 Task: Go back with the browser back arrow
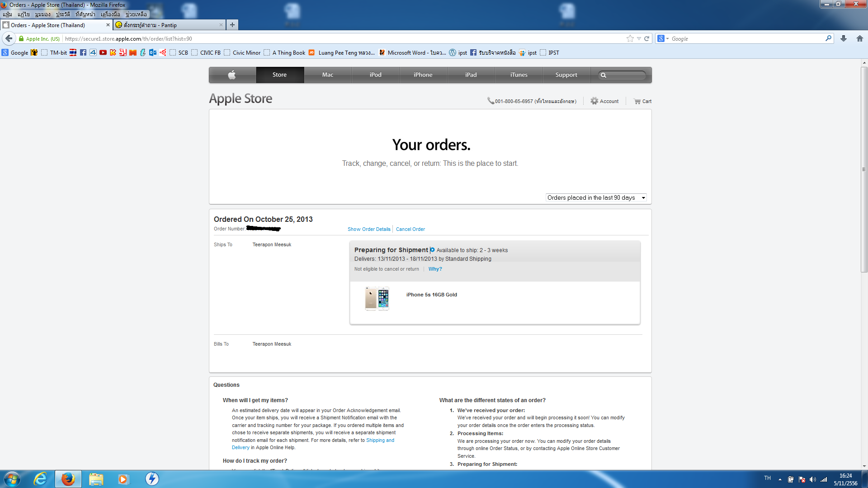(x=9, y=39)
